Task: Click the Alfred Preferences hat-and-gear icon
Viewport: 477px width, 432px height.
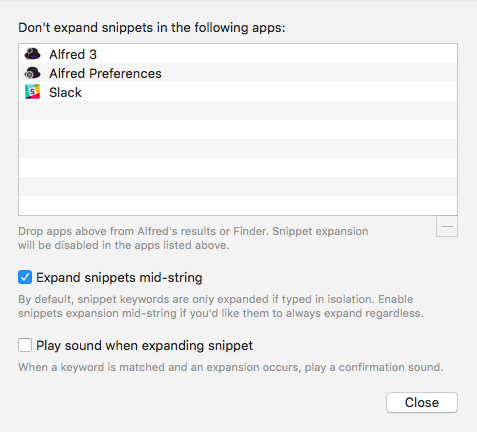Action: click(32, 73)
